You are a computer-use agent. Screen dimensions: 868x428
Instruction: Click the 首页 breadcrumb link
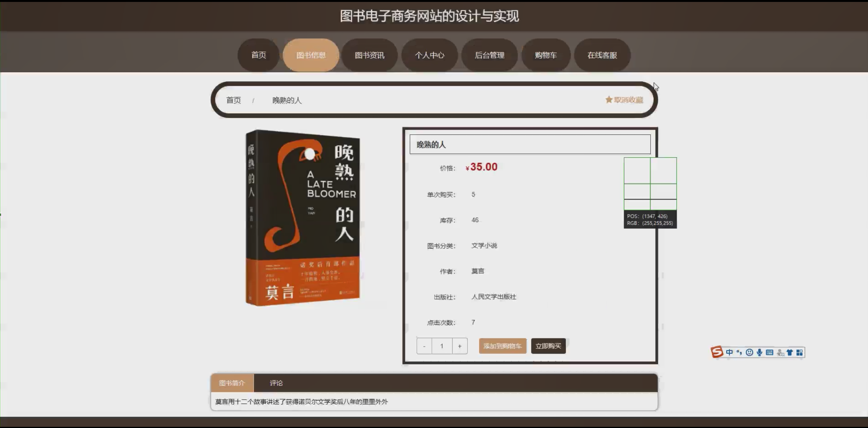tap(234, 100)
